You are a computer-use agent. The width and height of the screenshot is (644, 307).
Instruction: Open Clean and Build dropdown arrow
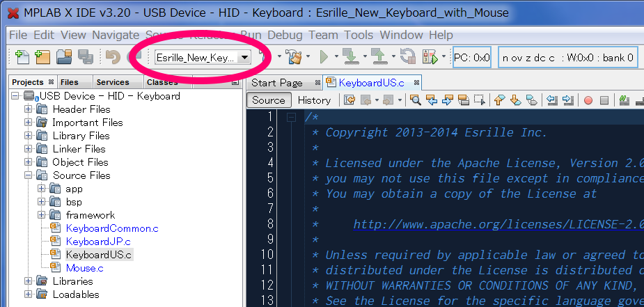coord(308,56)
